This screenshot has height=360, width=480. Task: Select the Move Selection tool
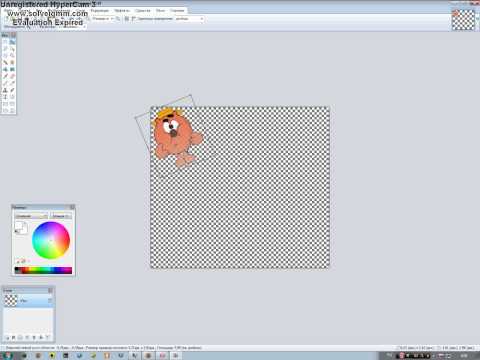12,49
